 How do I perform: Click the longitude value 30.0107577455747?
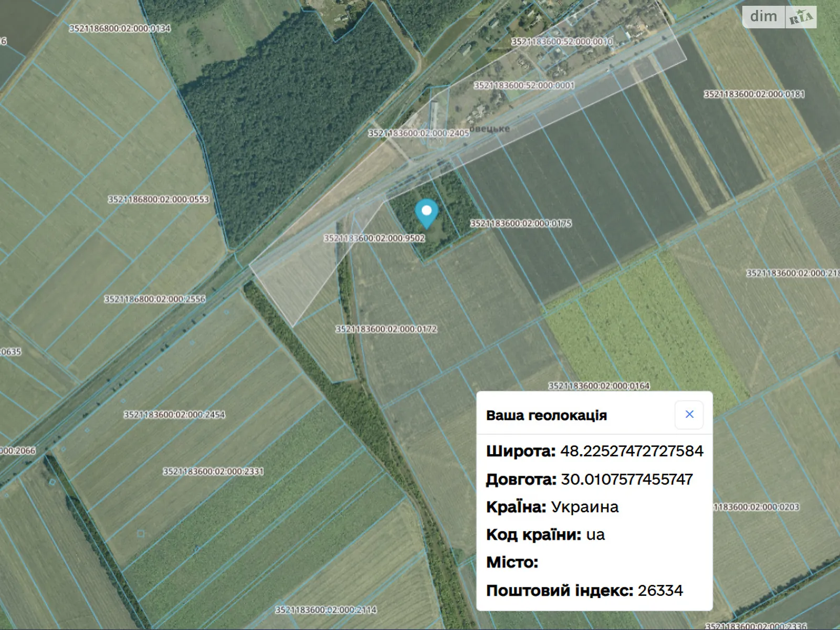click(x=627, y=479)
